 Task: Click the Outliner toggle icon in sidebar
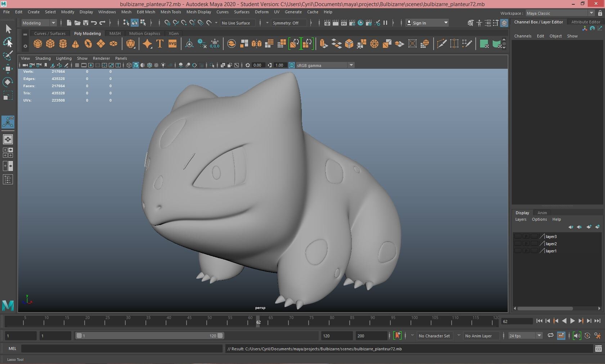click(8, 179)
